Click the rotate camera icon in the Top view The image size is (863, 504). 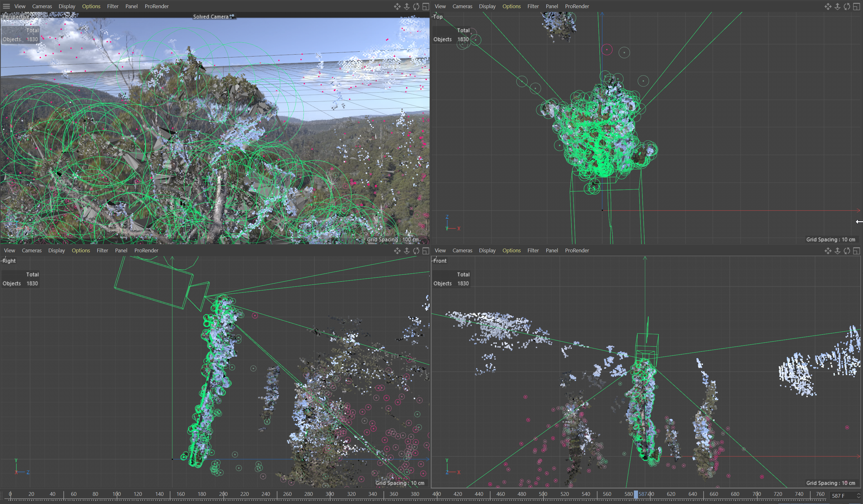click(847, 7)
